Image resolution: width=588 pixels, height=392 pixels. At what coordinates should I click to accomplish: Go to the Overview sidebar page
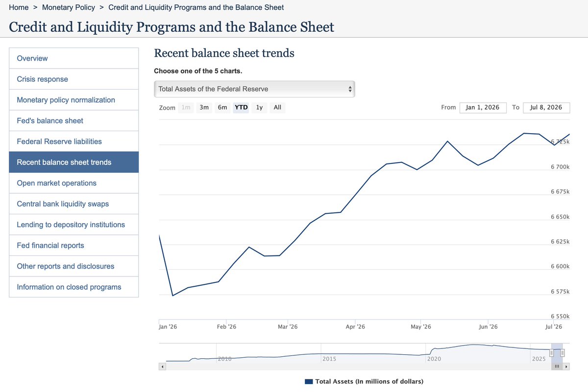[74, 58]
